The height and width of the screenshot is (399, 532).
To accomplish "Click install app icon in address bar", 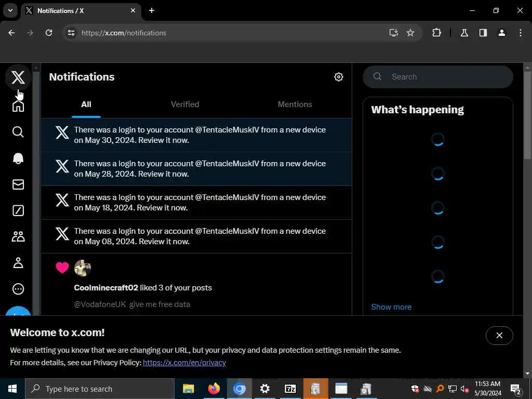I will coord(394,33).
